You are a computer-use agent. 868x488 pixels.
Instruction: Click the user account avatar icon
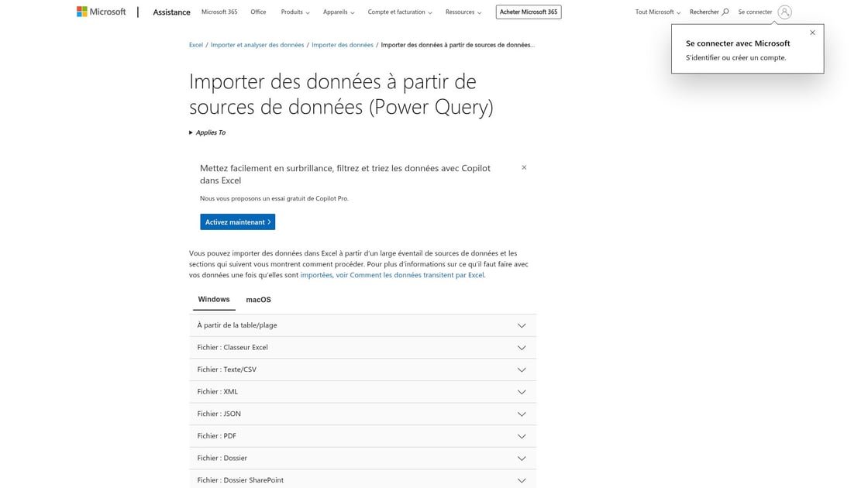click(784, 12)
